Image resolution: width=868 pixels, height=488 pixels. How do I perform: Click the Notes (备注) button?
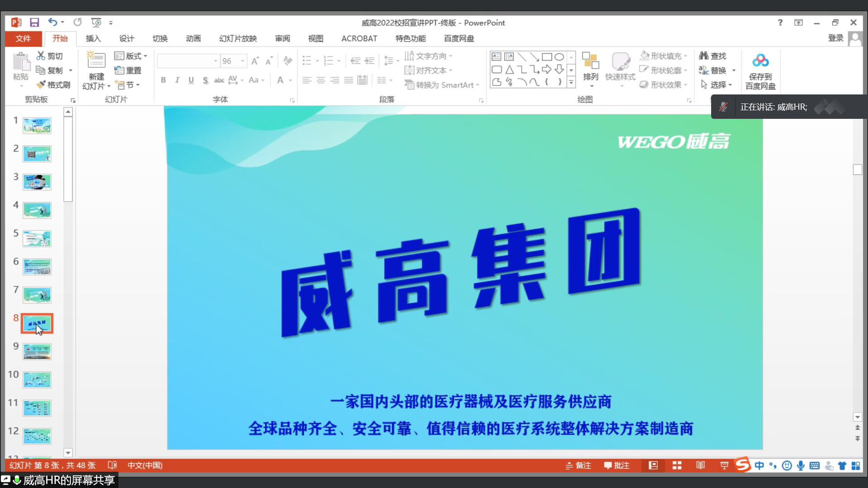(x=578, y=465)
